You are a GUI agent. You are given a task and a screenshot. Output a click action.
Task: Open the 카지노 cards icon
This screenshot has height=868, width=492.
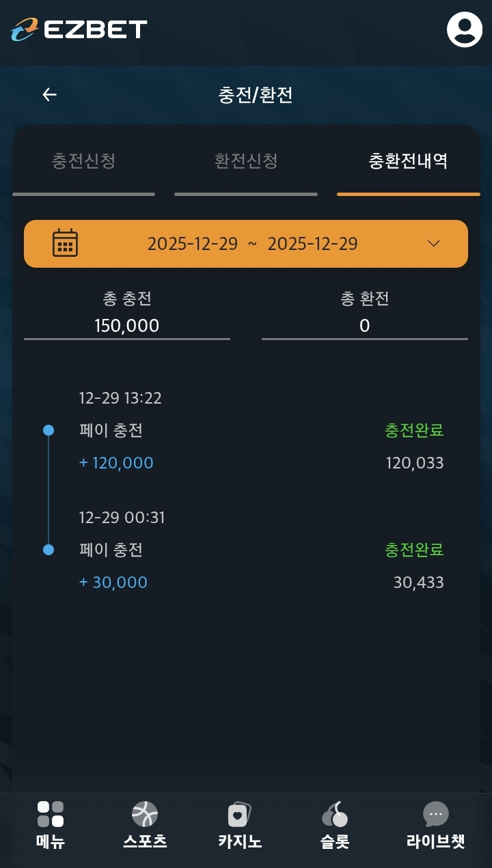point(239,814)
